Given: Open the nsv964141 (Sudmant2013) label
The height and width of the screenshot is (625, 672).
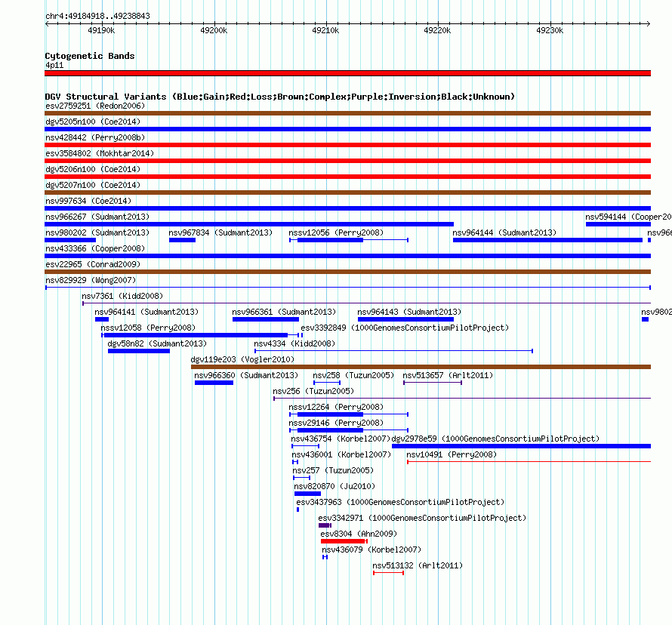Looking at the screenshot, I should tap(146, 312).
